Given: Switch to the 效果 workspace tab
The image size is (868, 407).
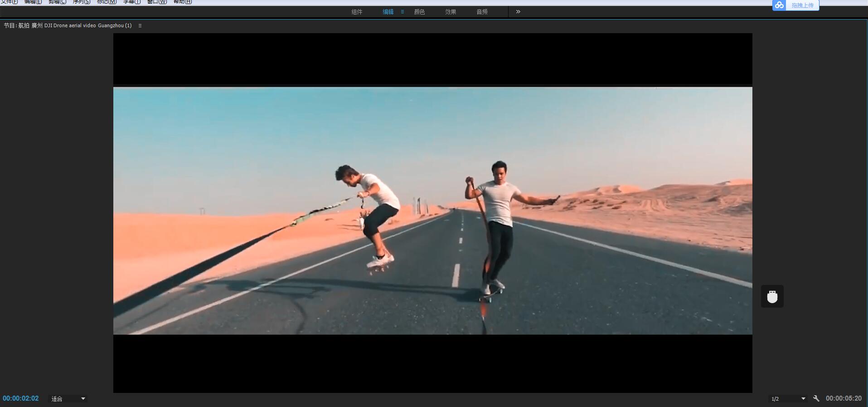Looking at the screenshot, I should 451,12.
